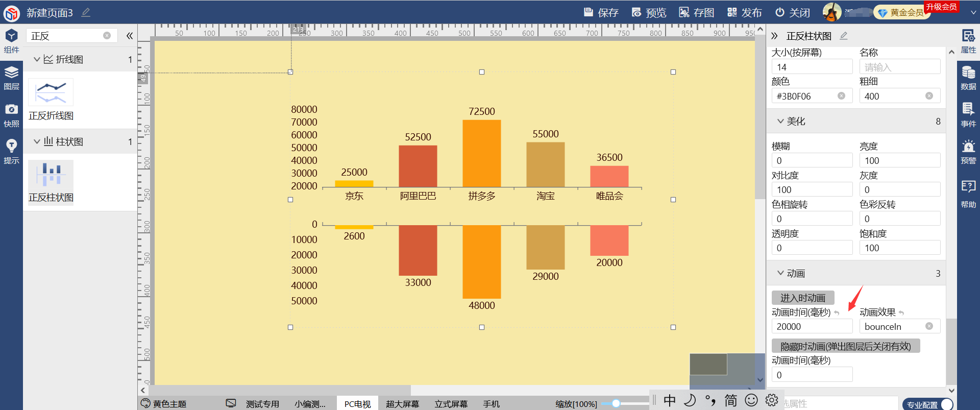The width and height of the screenshot is (980, 410).
Task: Select the 正反柱状图 thumbnail
Action: click(51, 182)
